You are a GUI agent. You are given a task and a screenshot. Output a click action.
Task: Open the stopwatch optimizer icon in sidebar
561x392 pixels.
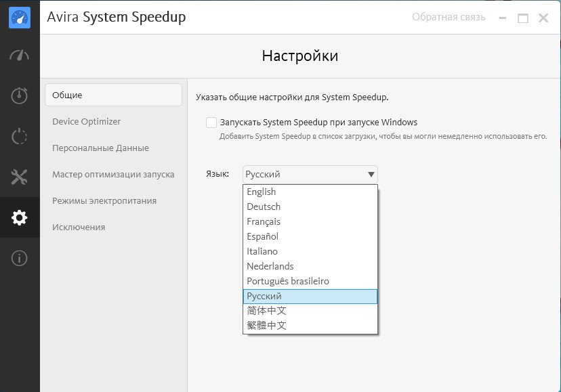pyautogui.click(x=20, y=95)
